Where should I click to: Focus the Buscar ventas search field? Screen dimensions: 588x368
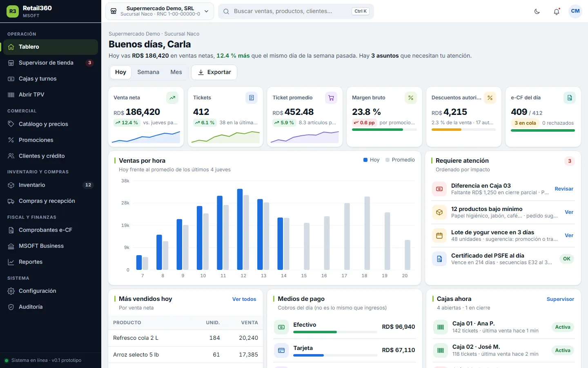pyautogui.click(x=296, y=11)
